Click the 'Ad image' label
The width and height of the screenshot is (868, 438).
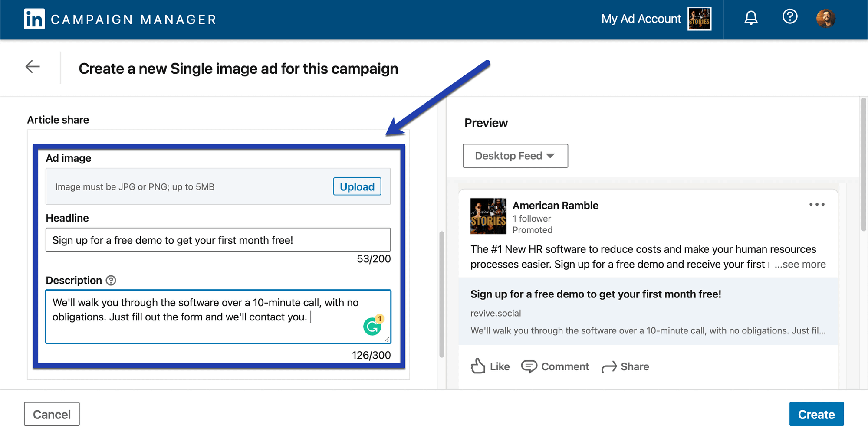[x=69, y=158]
